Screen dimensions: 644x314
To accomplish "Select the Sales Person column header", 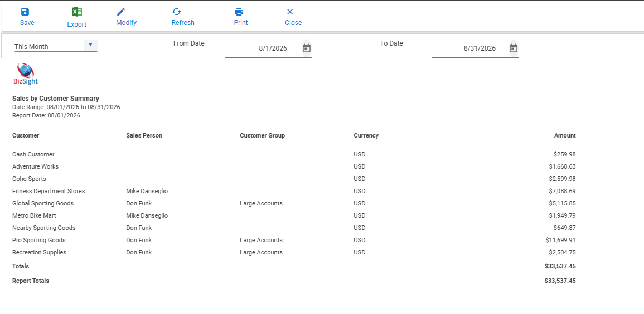I will click(144, 135).
